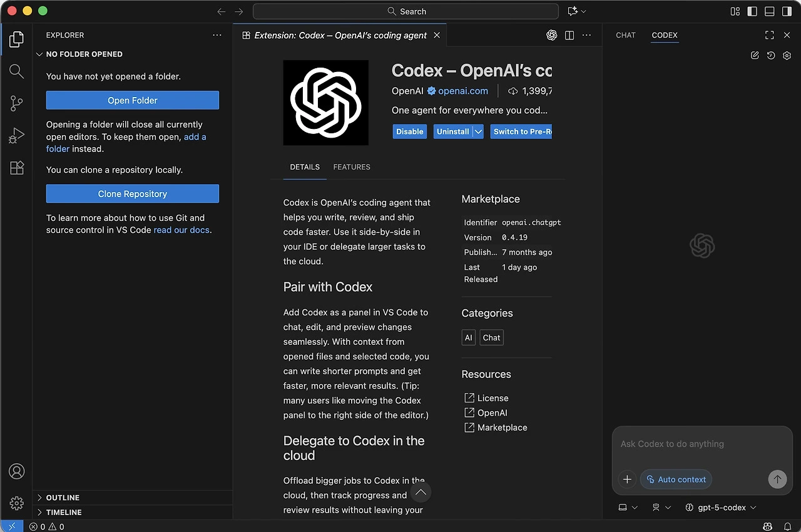Open the agent mode dropdown with robot icon
801x532 pixels.
[x=661, y=508]
